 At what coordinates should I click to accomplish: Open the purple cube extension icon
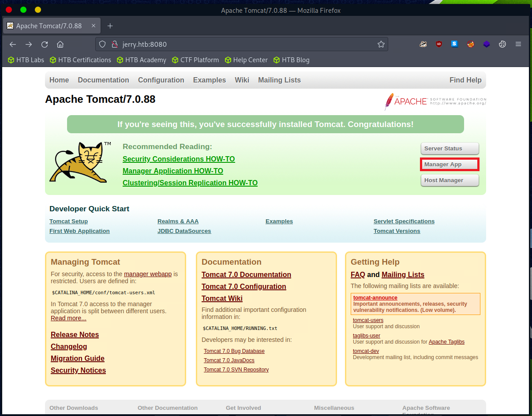(x=486, y=44)
